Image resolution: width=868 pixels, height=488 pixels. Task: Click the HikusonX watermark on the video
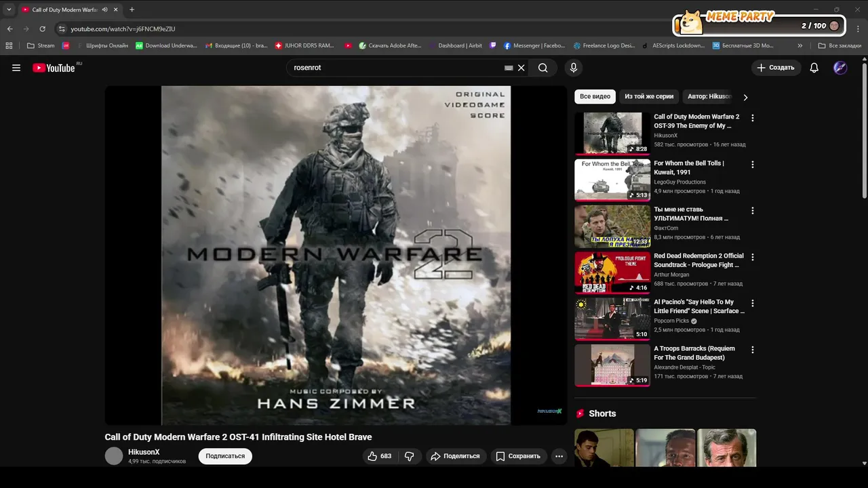point(549,411)
